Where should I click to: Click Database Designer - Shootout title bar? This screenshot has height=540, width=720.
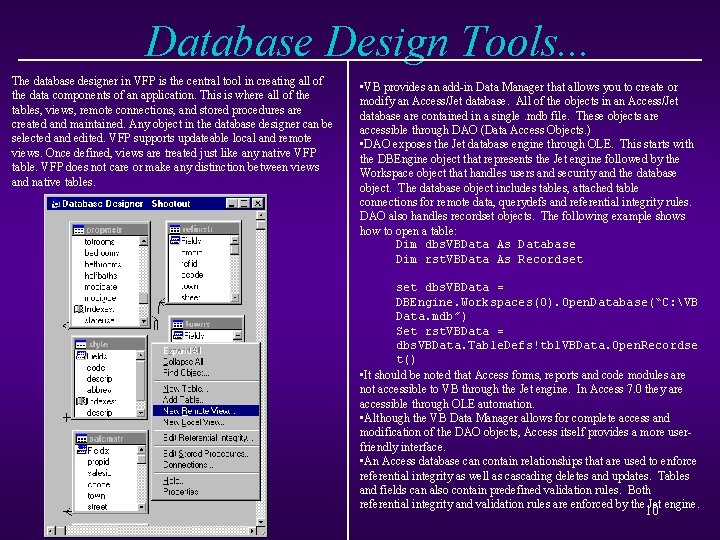click(x=157, y=203)
